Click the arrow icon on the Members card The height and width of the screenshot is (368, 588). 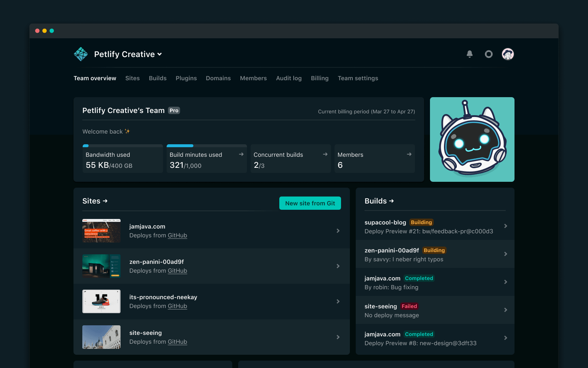coord(409,155)
